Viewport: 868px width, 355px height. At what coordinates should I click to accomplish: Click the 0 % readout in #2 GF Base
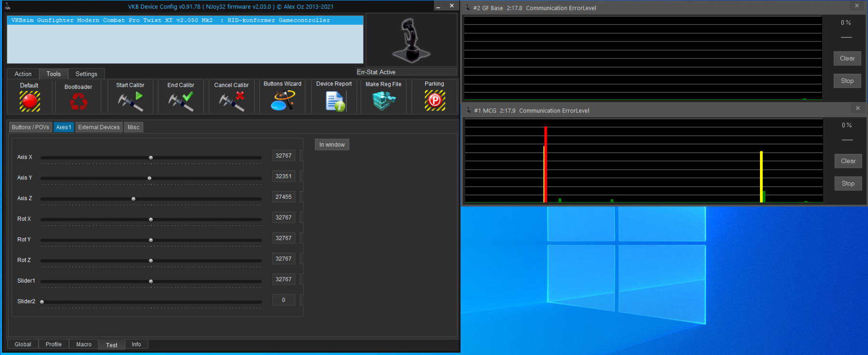pyautogui.click(x=846, y=23)
